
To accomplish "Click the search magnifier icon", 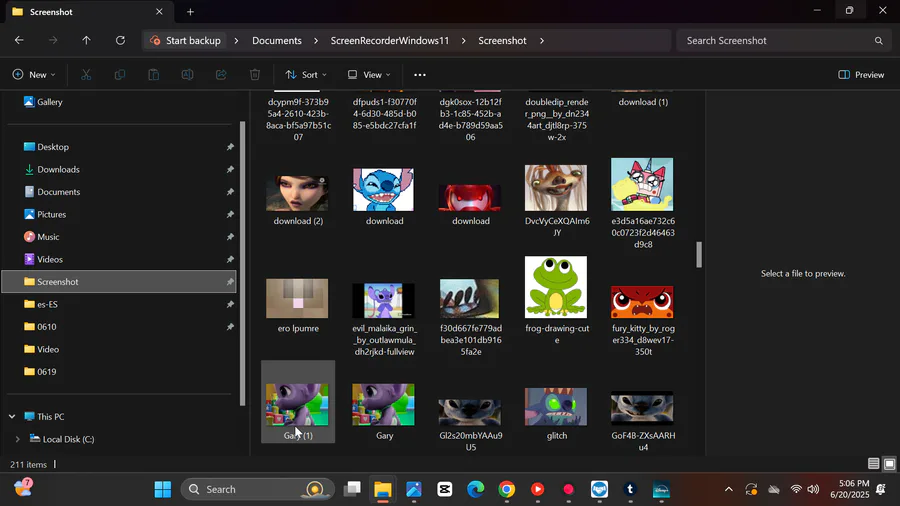I will [878, 41].
